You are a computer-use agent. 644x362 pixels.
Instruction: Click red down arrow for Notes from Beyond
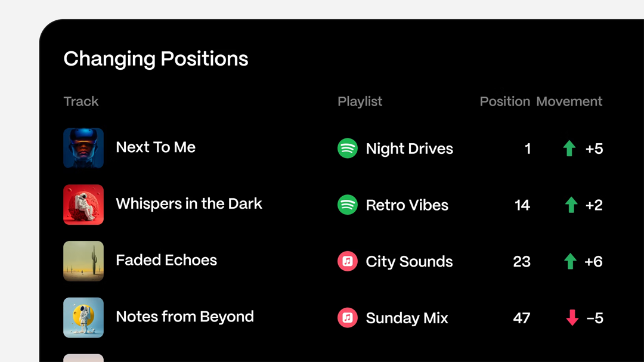click(572, 318)
